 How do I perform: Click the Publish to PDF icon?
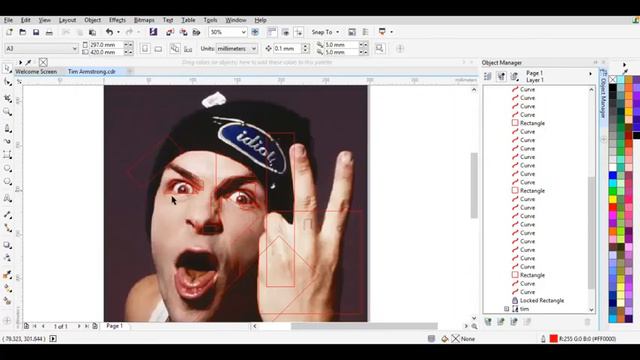click(196, 32)
